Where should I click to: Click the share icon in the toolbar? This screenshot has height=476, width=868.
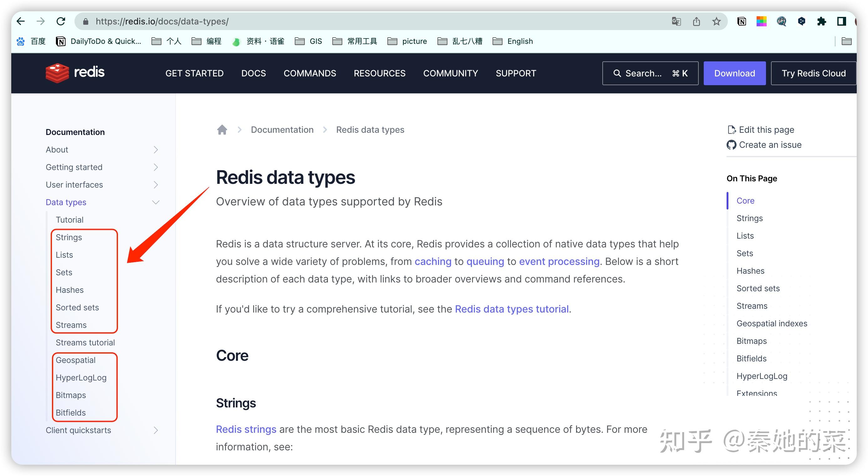(696, 21)
